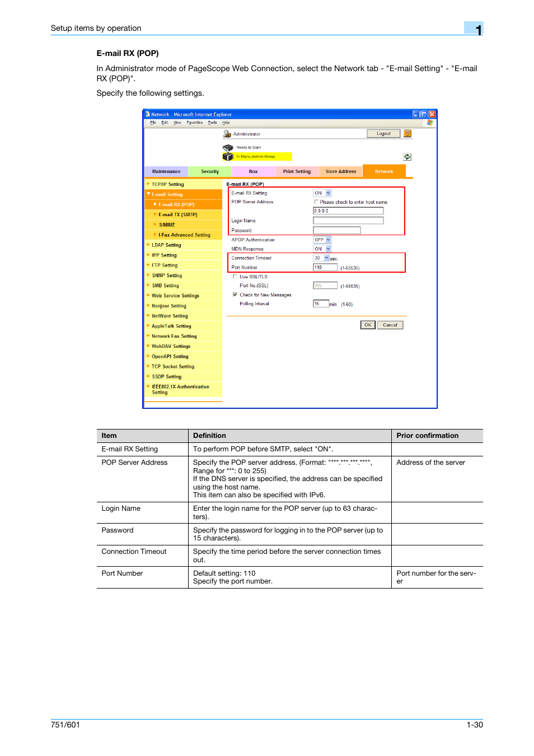534x756 pixels.
Task: Expand TCP/IP Setting in sidebar
Action: (148, 184)
